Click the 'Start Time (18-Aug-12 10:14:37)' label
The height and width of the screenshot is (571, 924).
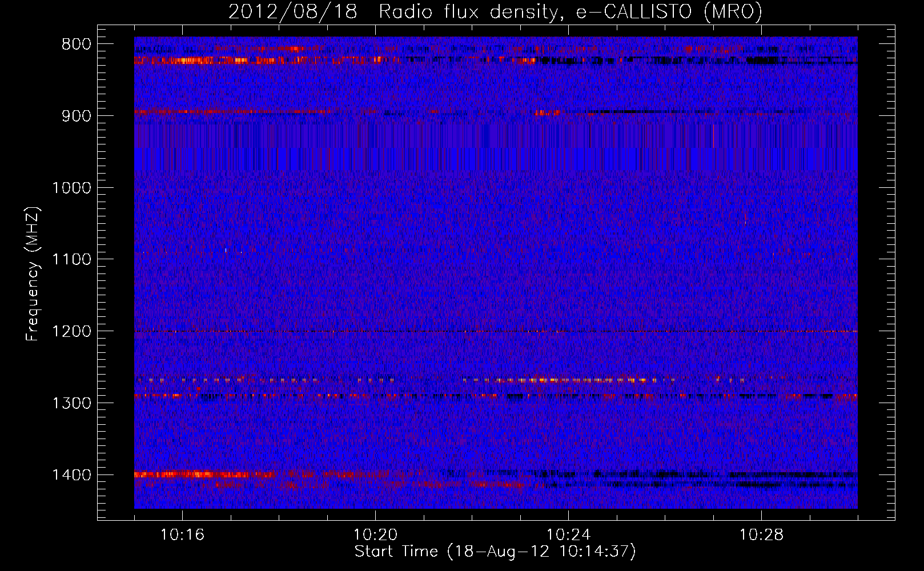[495, 552]
